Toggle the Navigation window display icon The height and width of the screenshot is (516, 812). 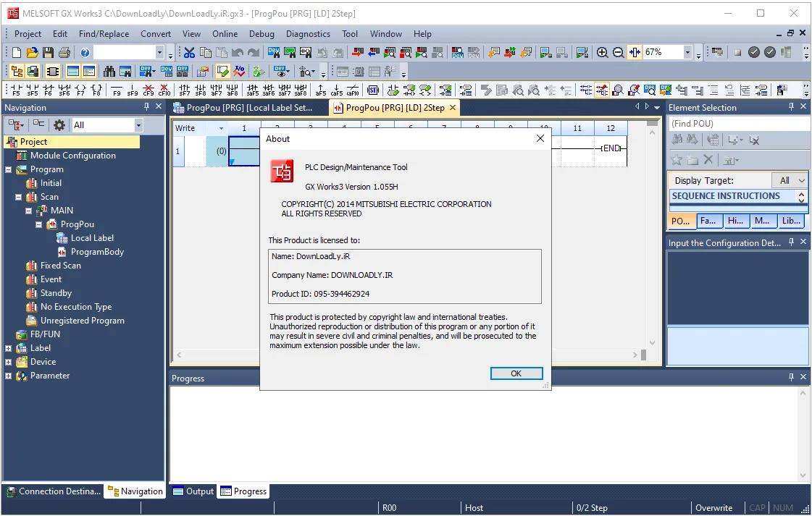pyautogui.click(x=17, y=71)
